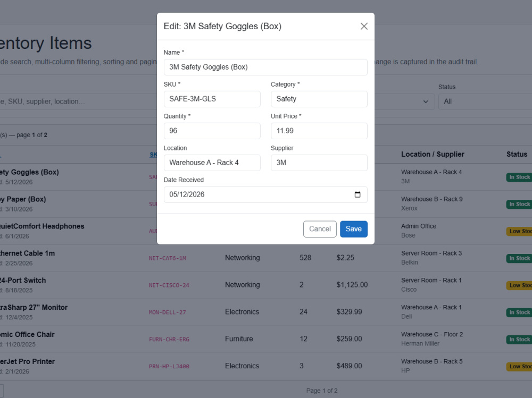Close the Edit dialog with the X icon
532x398 pixels.
click(364, 26)
